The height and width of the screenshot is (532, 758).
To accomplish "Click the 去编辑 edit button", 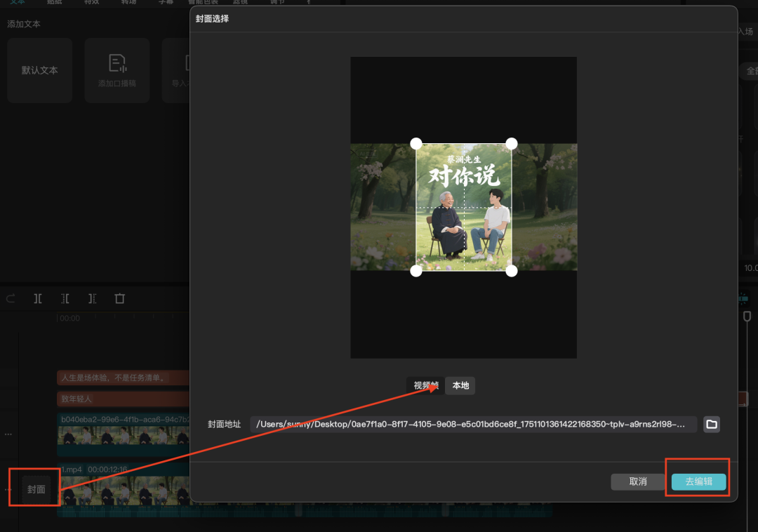I will 698,481.
